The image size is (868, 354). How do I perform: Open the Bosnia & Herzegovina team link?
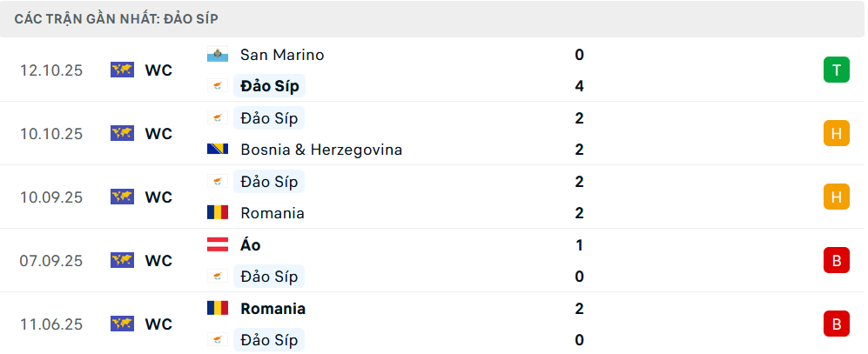(x=321, y=150)
